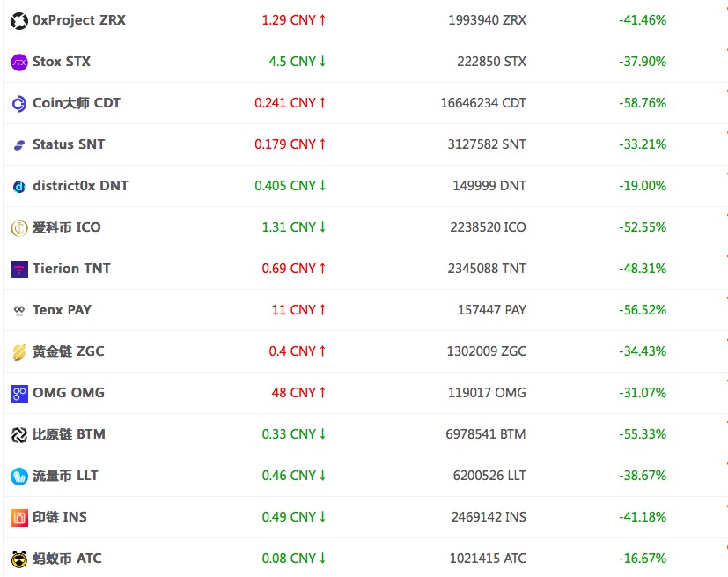Click the -16.67% change for ATC
Viewport: 728px width, 577px height.
[642, 559]
